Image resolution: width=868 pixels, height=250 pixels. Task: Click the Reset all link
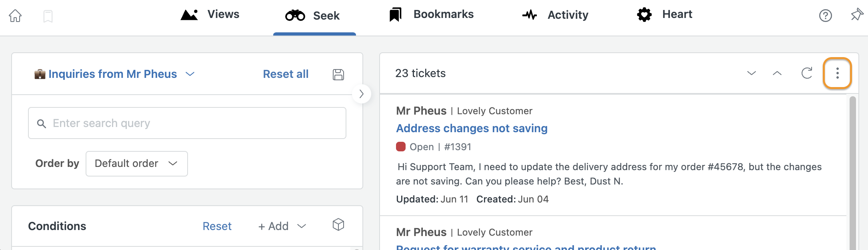pos(286,74)
